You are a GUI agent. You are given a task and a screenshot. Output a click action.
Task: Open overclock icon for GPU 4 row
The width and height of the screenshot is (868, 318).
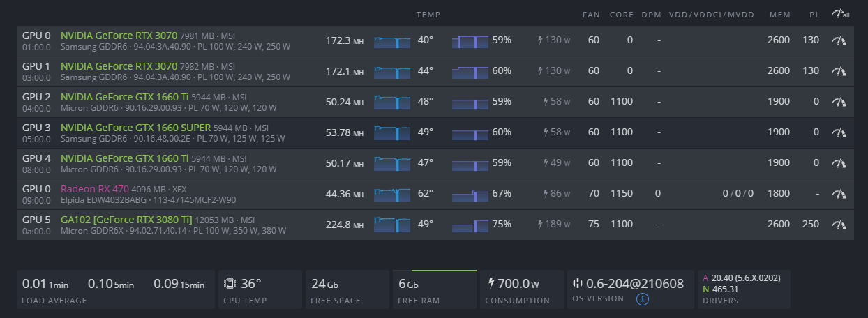pos(838,163)
